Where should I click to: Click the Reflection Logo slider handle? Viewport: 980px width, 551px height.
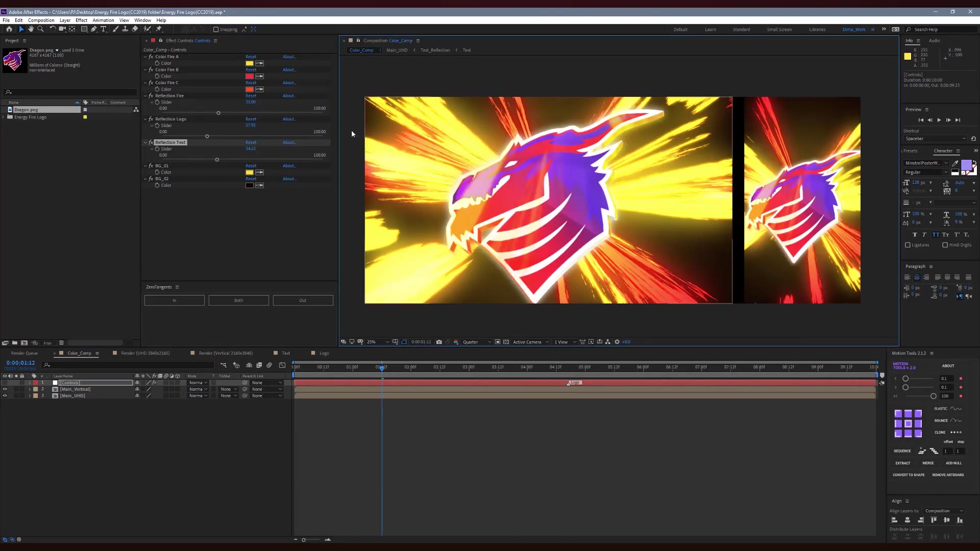207,136
